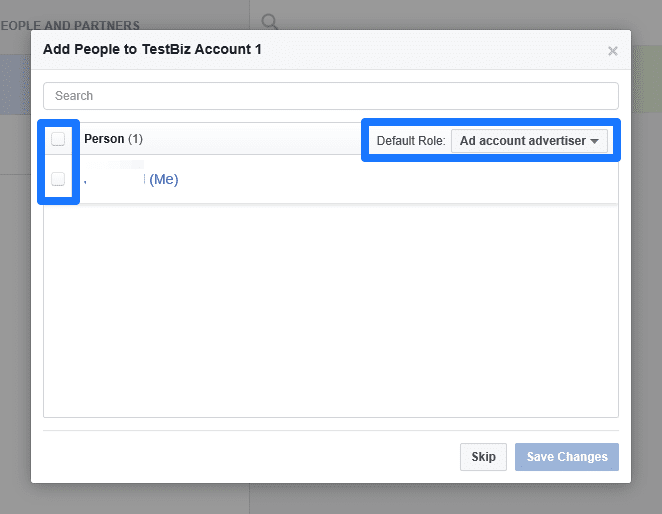
Task: Close the Add People dialog with X
Action: point(613,51)
